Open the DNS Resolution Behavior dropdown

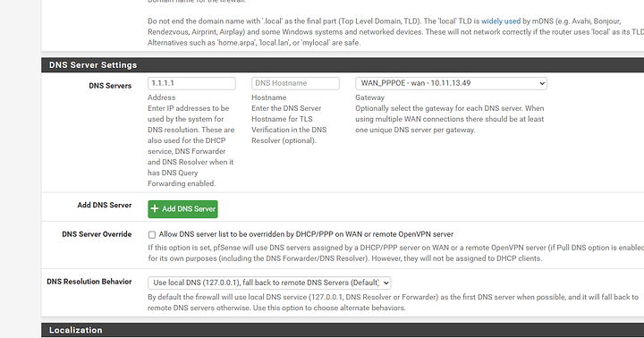269,283
